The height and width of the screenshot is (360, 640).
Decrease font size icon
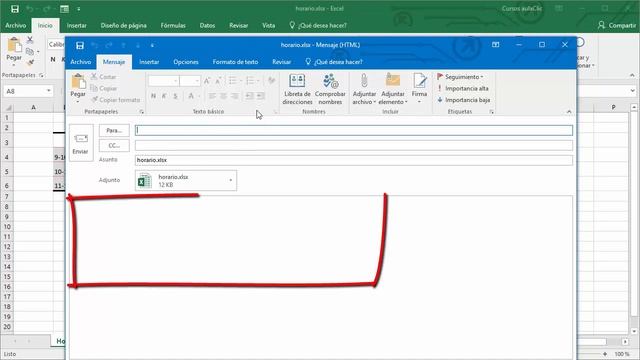pos(219,81)
